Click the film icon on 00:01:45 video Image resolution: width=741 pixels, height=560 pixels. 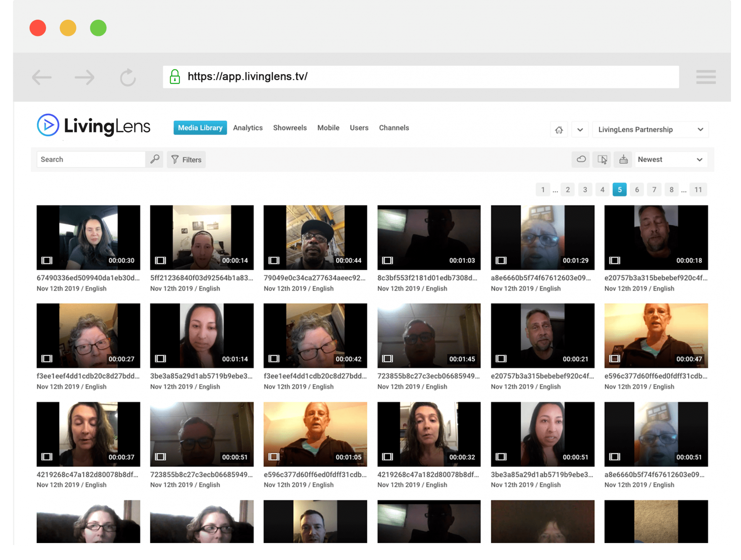pyautogui.click(x=387, y=359)
